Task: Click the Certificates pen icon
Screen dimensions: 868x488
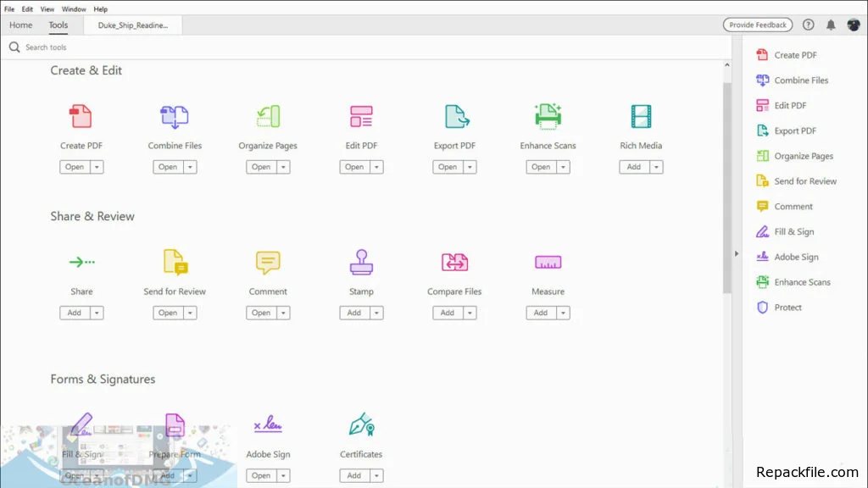Action: click(361, 424)
